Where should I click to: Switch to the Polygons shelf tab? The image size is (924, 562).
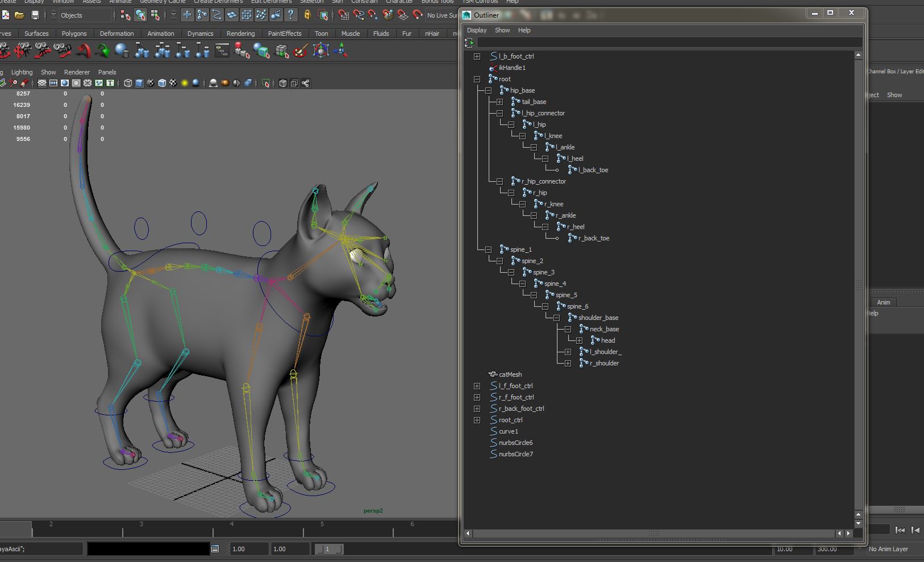pos(74,34)
